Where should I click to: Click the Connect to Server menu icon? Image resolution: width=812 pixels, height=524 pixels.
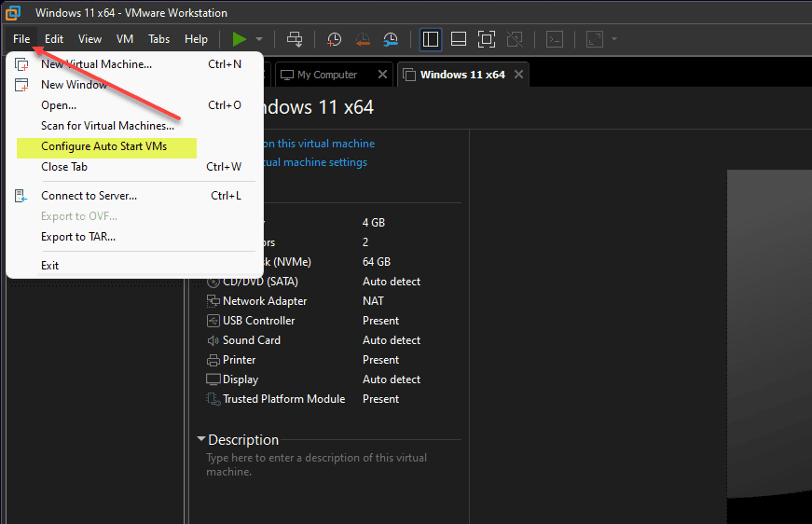[x=21, y=196]
